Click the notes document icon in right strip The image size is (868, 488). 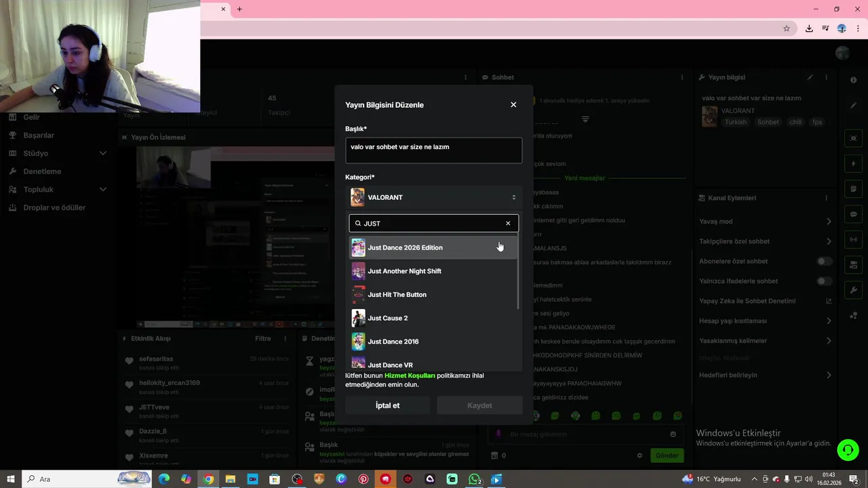[x=853, y=189]
